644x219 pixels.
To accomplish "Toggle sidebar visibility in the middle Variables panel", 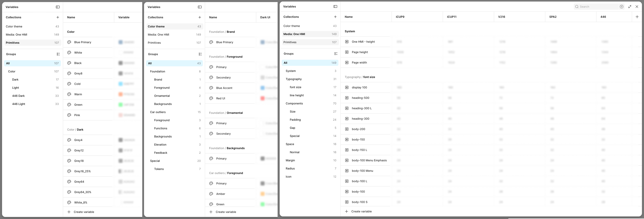I will (x=200, y=7).
